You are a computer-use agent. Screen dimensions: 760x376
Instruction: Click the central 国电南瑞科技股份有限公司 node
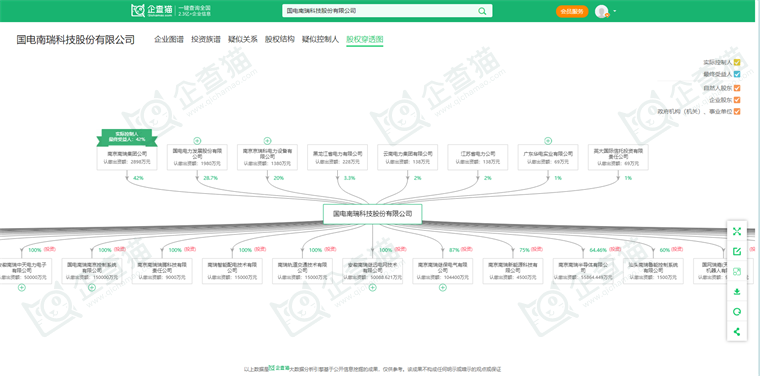click(372, 214)
